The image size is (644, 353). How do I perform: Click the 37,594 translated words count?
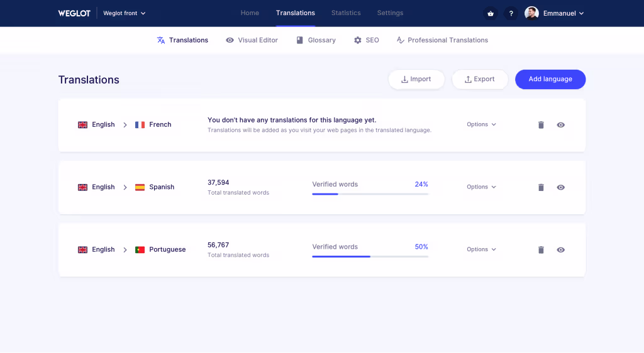pyautogui.click(x=218, y=182)
